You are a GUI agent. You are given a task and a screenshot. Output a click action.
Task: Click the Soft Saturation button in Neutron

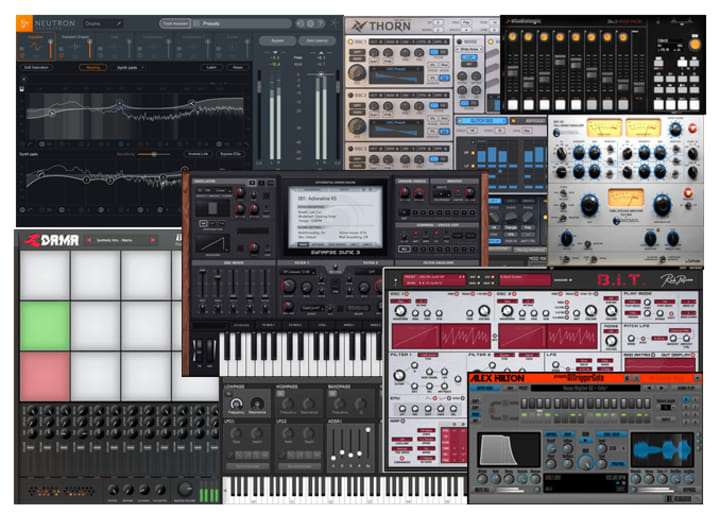36,68
